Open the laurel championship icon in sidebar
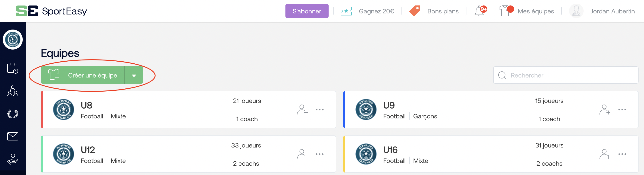The image size is (644, 175). coord(12,114)
